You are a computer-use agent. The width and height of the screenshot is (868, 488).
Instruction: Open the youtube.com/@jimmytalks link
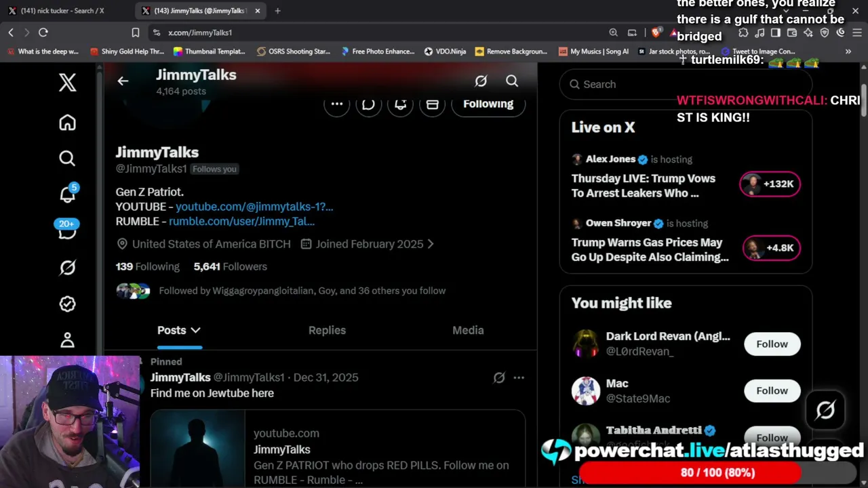(254, 207)
